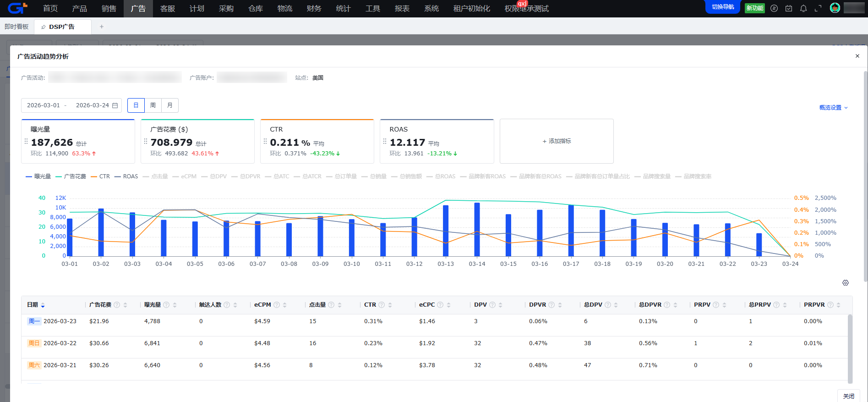The height and width of the screenshot is (402, 868).
Task: Click the fullscreen expand icon
Action: [x=818, y=8]
